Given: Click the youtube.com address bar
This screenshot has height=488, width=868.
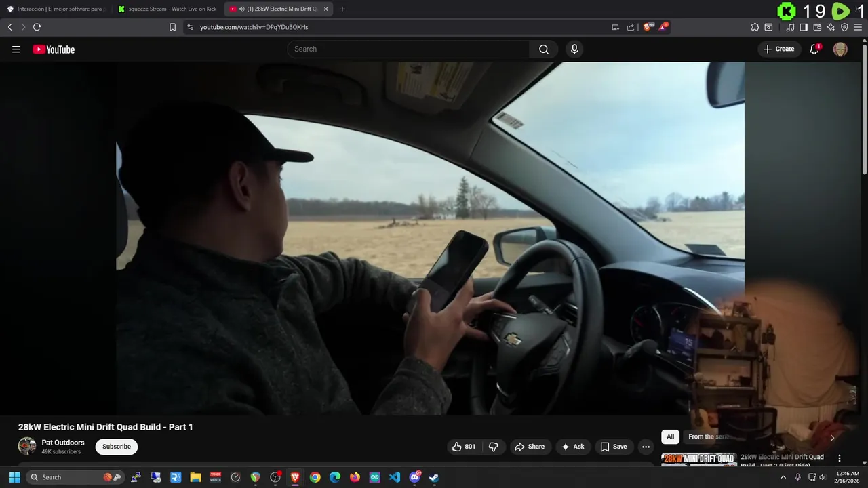Looking at the screenshot, I should pyautogui.click(x=400, y=27).
